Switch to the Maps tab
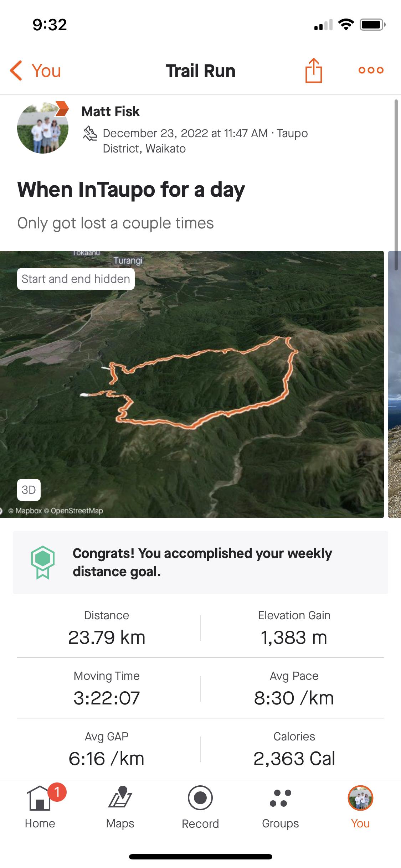This screenshot has height=868, width=401. pos(120,804)
